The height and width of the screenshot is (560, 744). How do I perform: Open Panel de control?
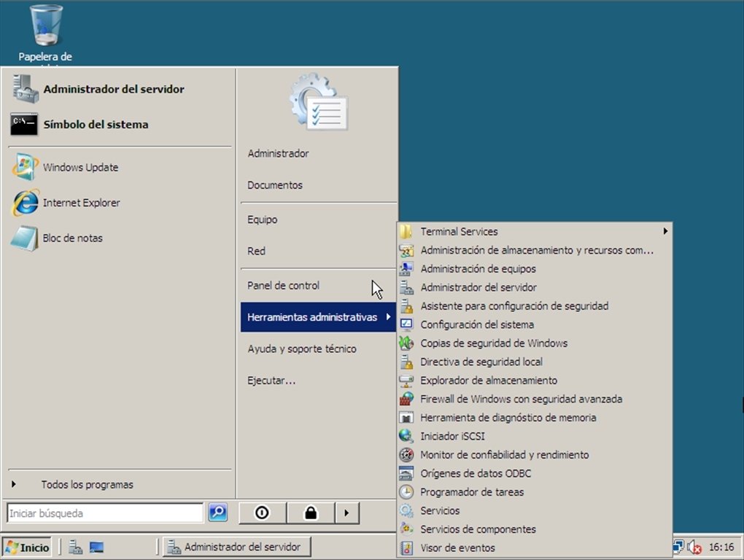click(x=283, y=285)
